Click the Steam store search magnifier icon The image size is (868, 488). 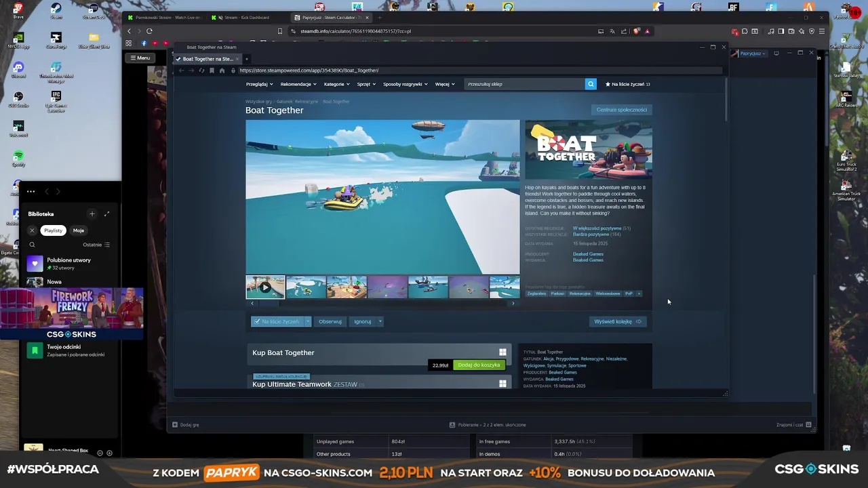pos(591,84)
